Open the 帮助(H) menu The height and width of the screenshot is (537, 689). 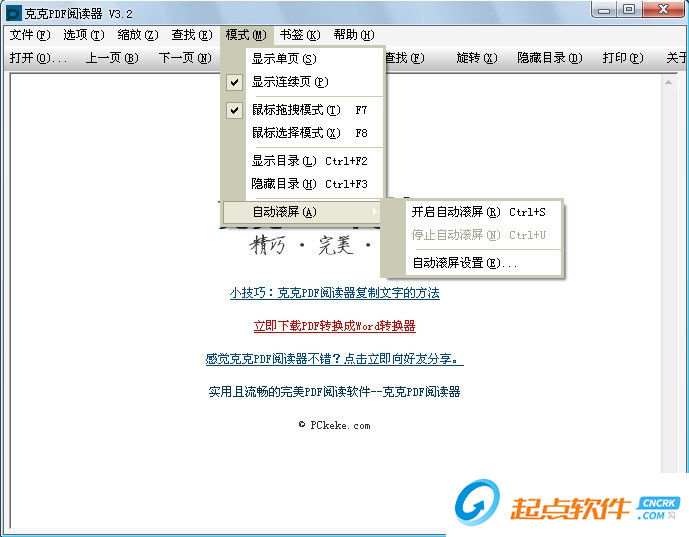[x=354, y=35]
